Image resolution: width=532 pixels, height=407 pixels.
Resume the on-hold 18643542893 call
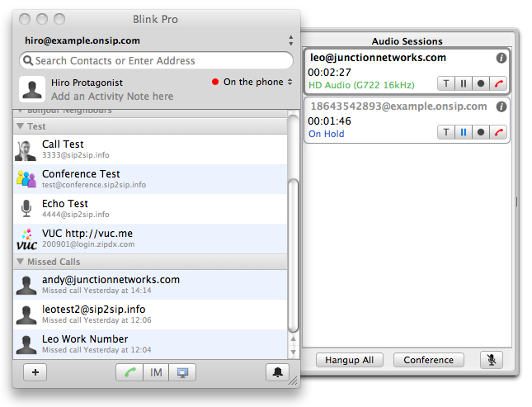click(x=464, y=132)
